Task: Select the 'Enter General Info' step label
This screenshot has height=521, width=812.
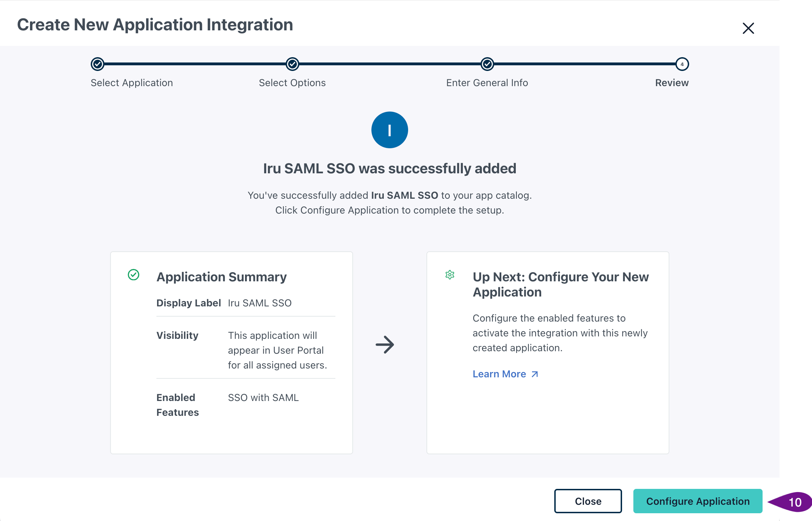Action: (487, 83)
